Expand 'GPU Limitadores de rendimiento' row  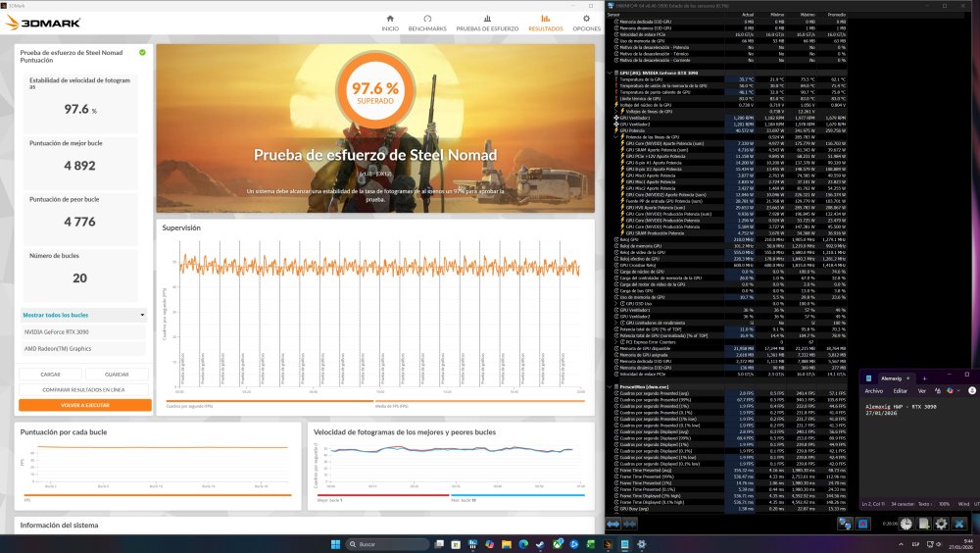point(615,323)
